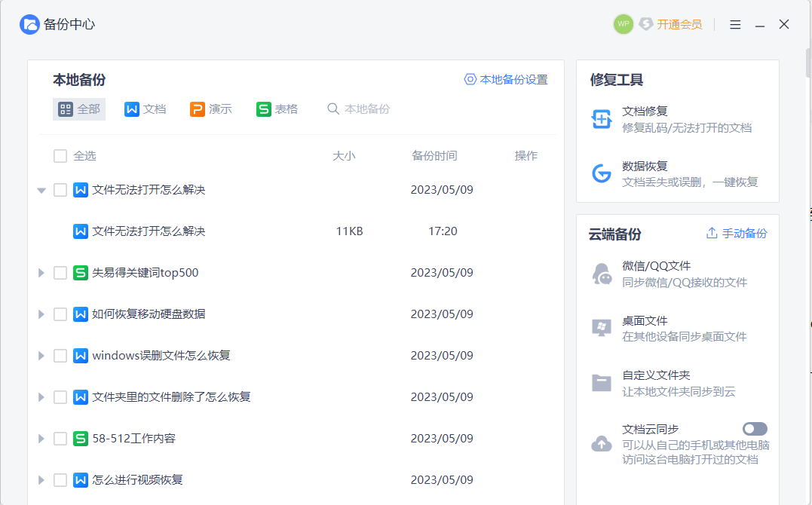Screen dimensions: 812x505
Task: Expand the 58-512工作内容 entry
Action: 41,439
